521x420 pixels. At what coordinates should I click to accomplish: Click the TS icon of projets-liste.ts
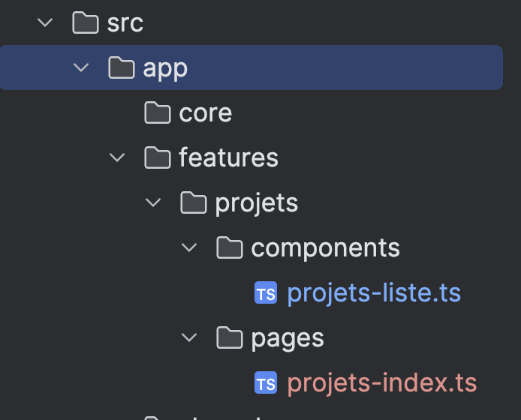point(266,293)
